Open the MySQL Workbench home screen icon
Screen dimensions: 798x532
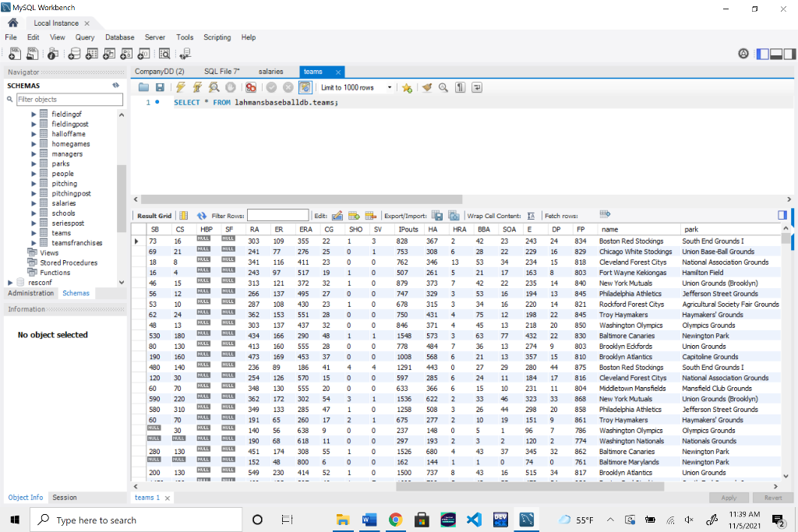(12, 23)
